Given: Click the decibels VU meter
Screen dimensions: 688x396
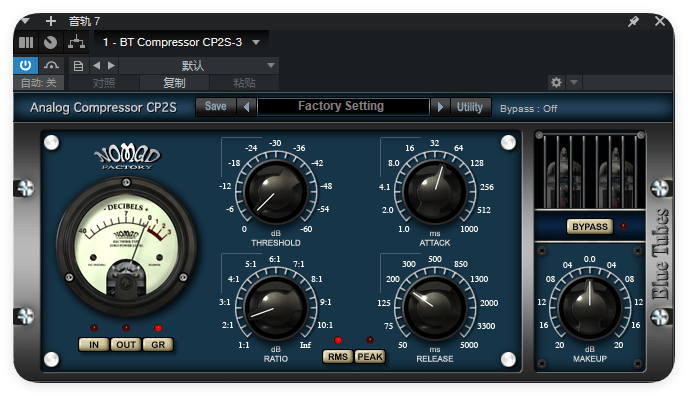Looking at the screenshot, I should [126, 246].
